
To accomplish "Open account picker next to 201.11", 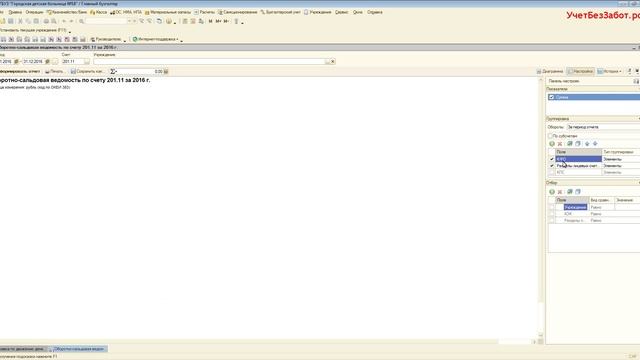I will click(x=87, y=61).
